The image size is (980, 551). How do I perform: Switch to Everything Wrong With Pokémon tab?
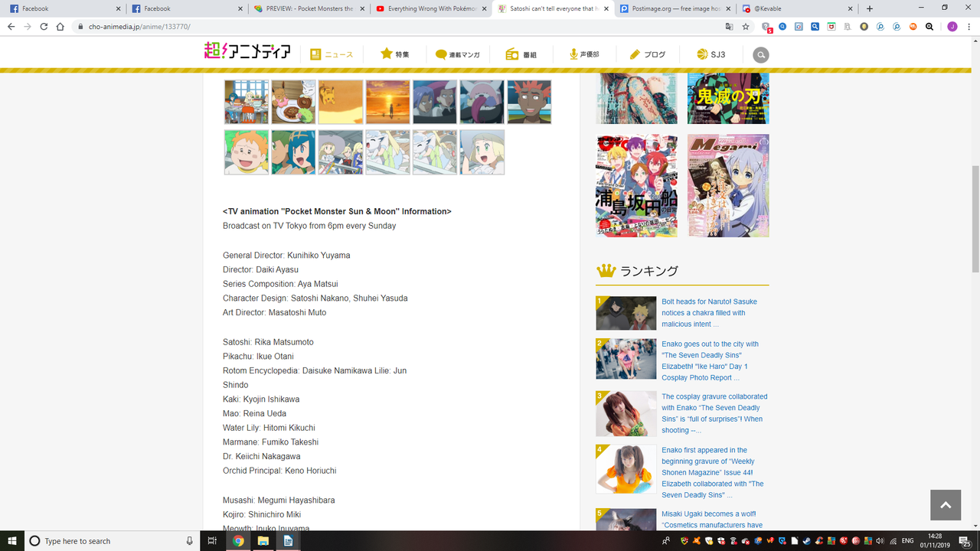click(431, 8)
